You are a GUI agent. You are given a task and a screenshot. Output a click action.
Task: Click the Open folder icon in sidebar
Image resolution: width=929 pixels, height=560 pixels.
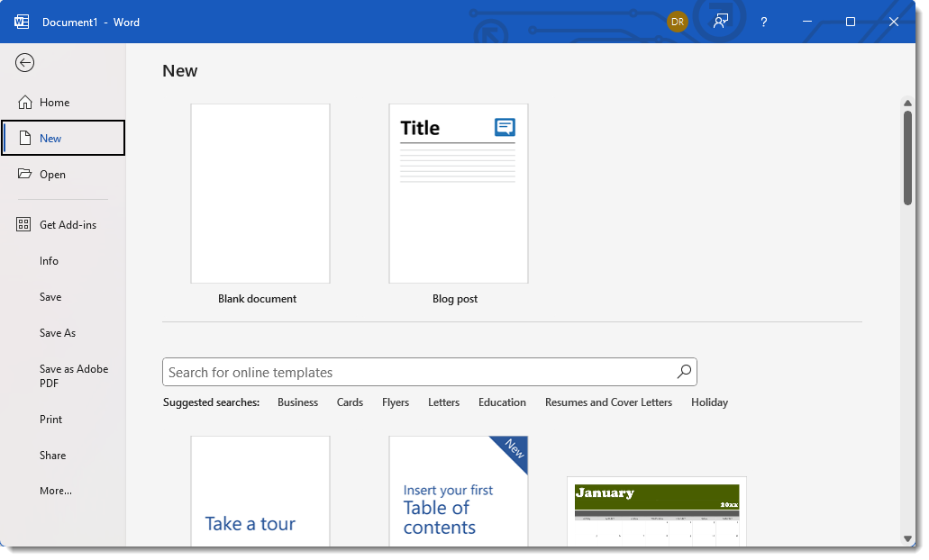click(25, 174)
